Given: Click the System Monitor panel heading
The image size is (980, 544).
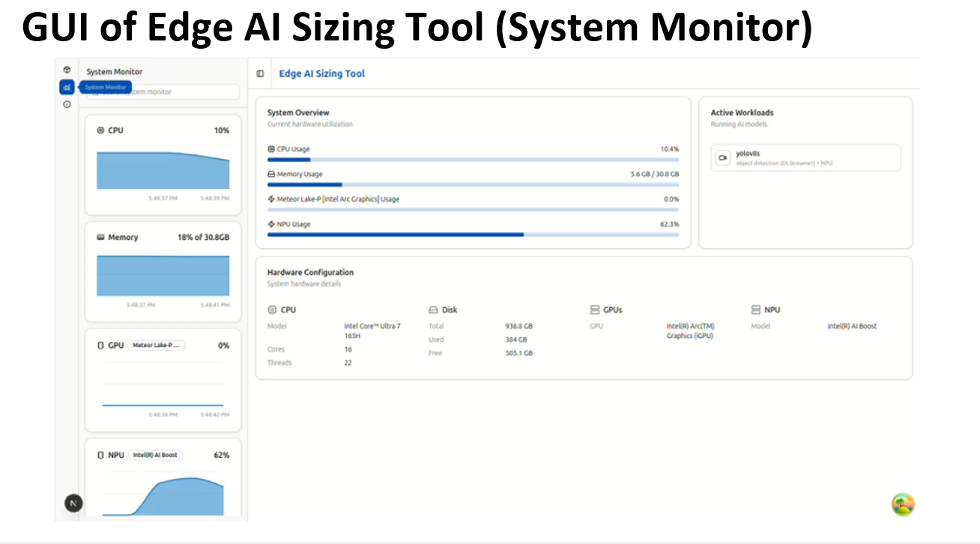Looking at the screenshot, I should [x=114, y=72].
